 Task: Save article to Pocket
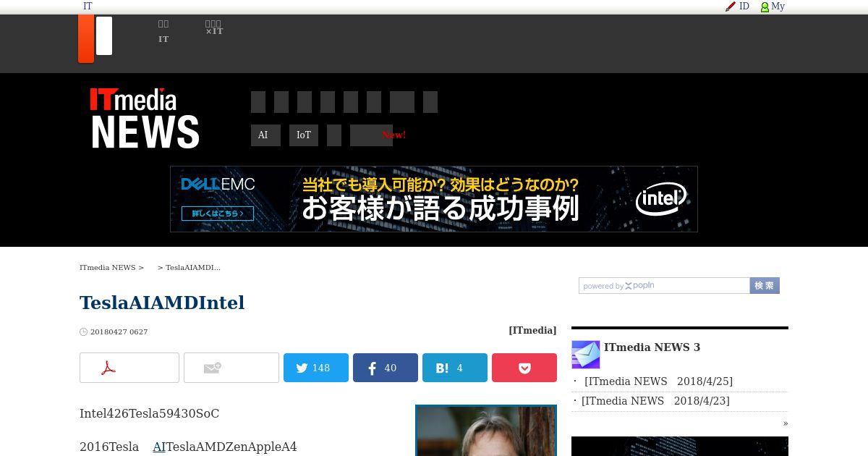click(524, 368)
